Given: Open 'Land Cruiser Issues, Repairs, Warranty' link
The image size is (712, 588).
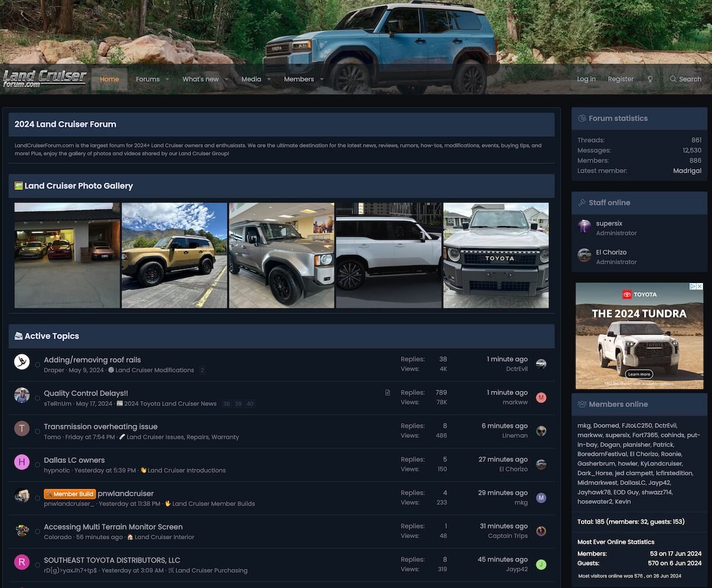Looking at the screenshot, I should (183, 437).
